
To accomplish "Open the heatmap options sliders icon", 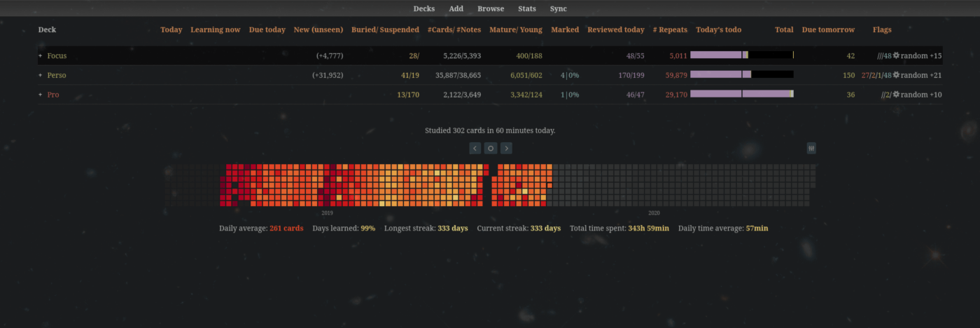I will [x=811, y=148].
